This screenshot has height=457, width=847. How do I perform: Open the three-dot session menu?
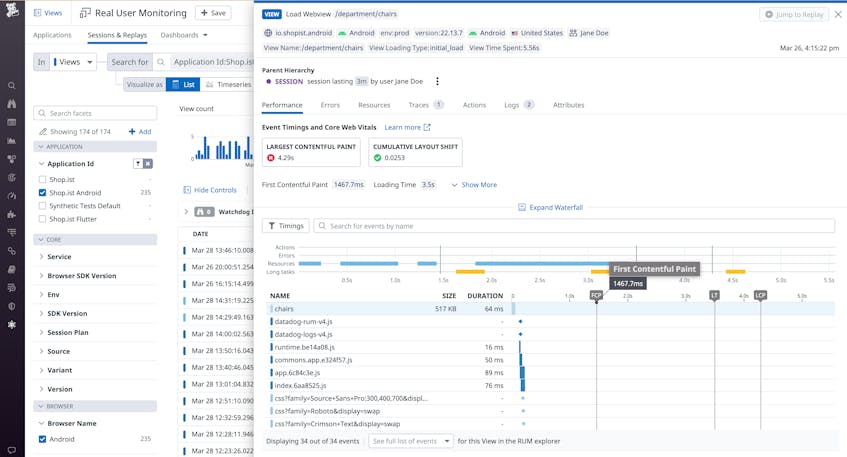437,81
